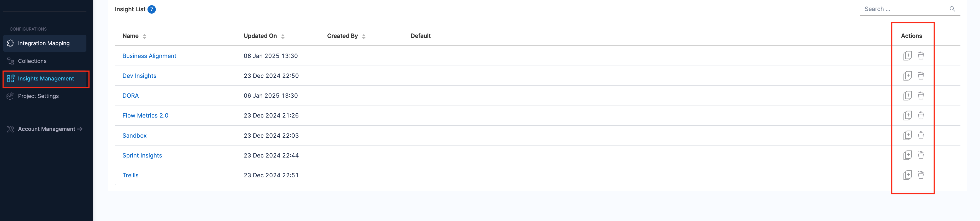The width and height of the screenshot is (980, 221).
Task: Open Integration Mapping in the sidebar
Action: click(44, 43)
